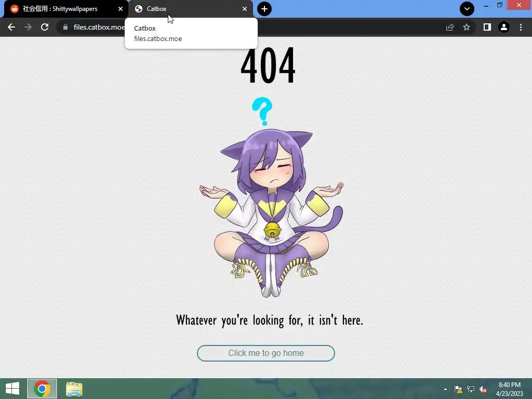The height and width of the screenshot is (399, 532).
Task: Close the Shittywallpapers tab
Action: tap(121, 9)
